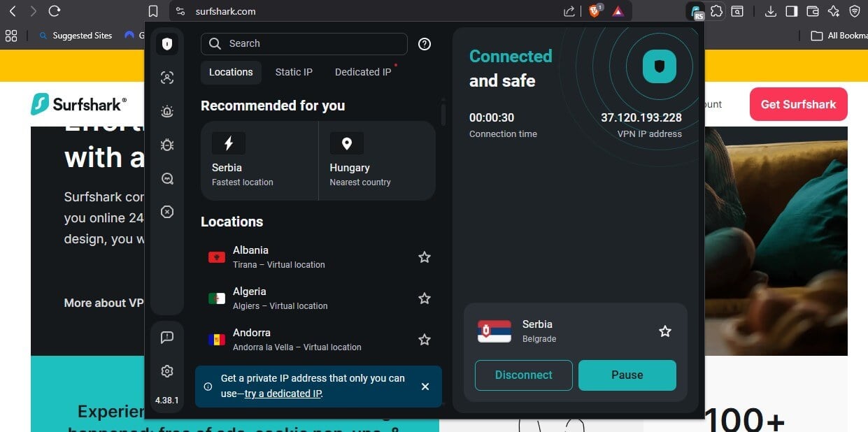Open the help question mark icon
Image resolution: width=868 pixels, height=432 pixels.
425,44
